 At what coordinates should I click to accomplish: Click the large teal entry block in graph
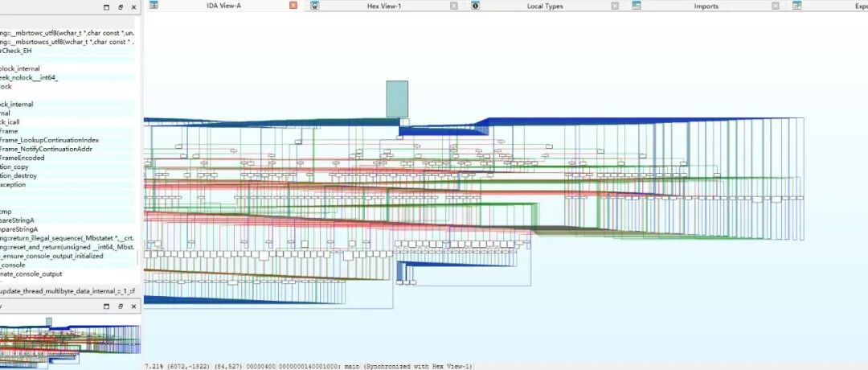397,99
